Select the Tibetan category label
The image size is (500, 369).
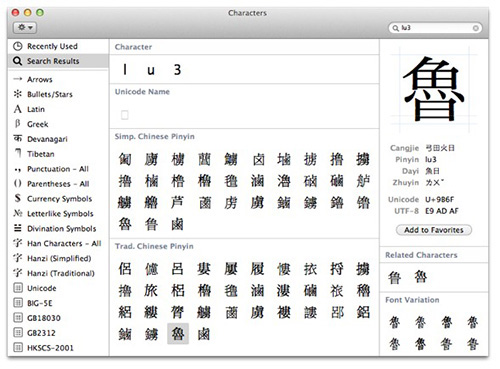pos(41,154)
